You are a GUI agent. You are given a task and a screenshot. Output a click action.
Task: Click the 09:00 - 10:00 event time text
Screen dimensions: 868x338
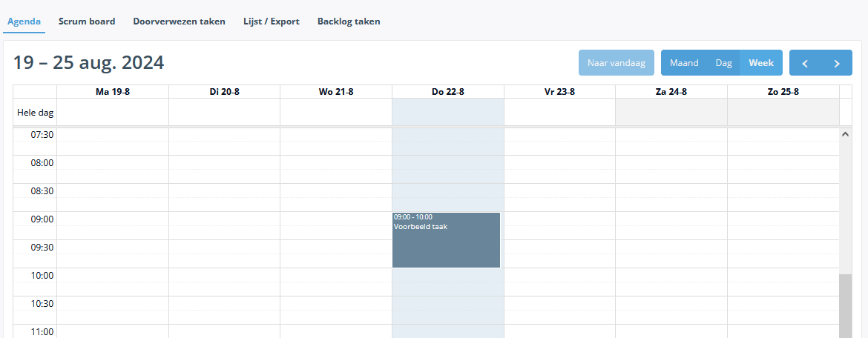click(x=413, y=217)
